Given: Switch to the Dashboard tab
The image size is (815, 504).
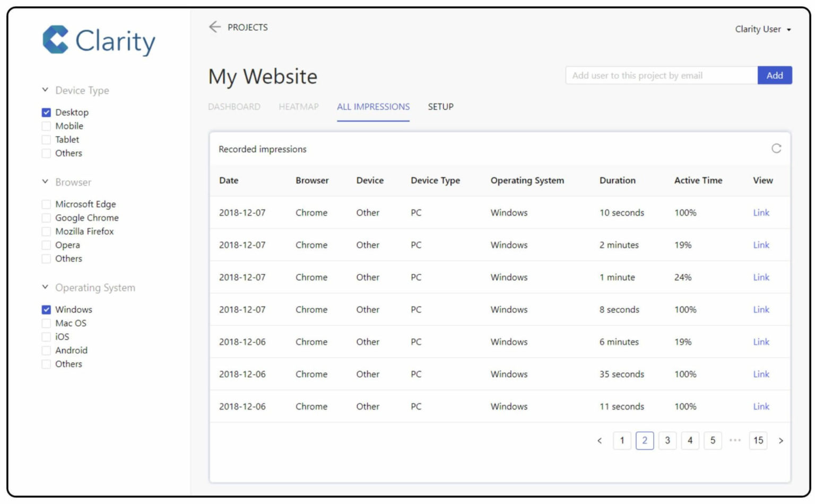Looking at the screenshot, I should click(x=234, y=107).
